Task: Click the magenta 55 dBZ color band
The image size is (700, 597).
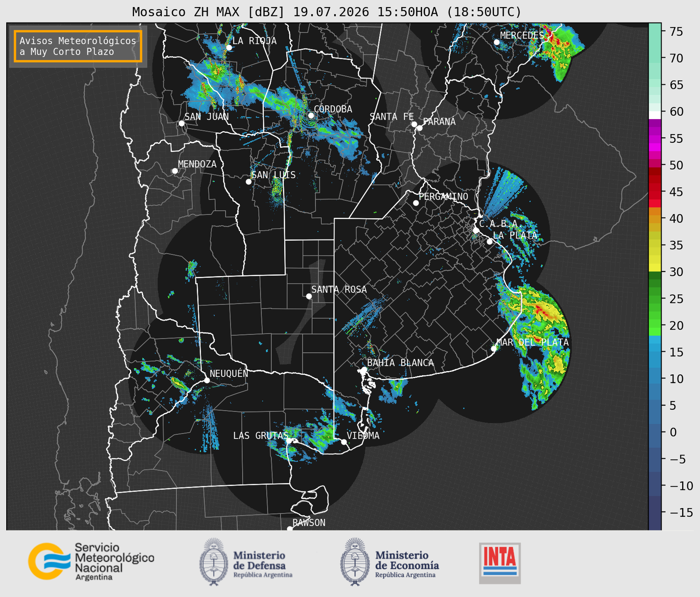Action: [x=654, y=138]
